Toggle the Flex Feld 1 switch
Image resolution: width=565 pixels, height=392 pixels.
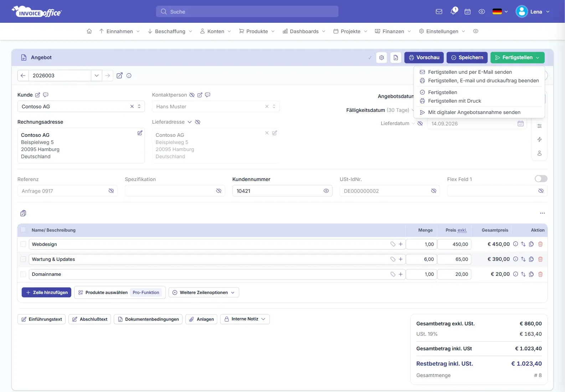tap(541, 179)
